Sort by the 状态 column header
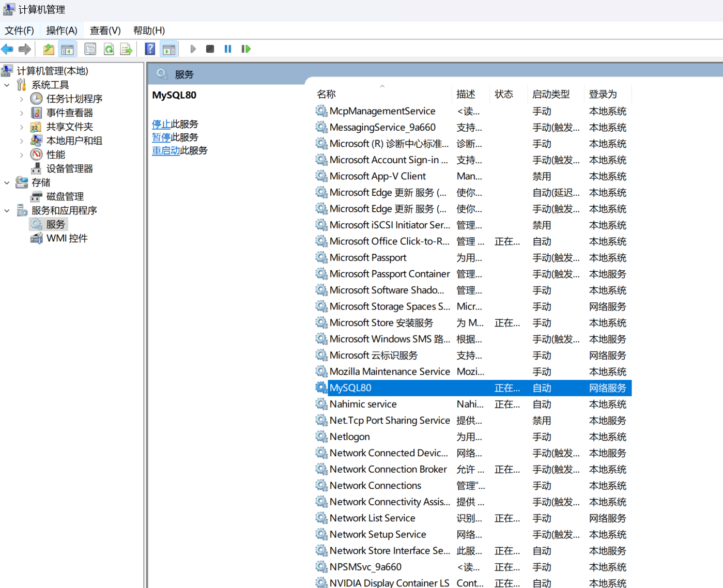 (509, 94)
